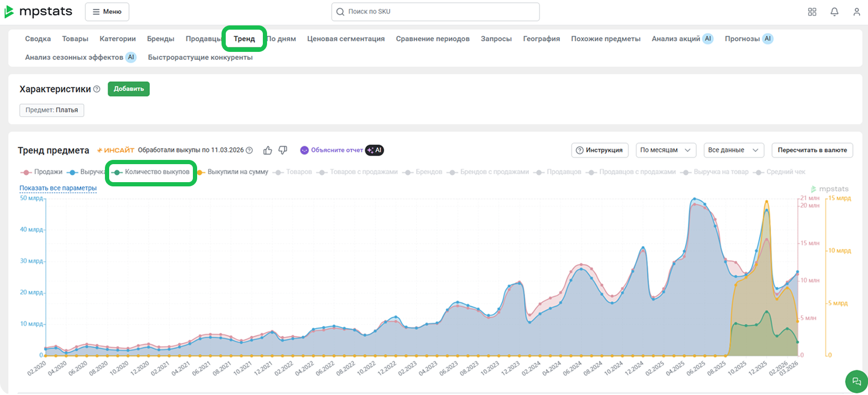Click the thumbs up icon
The width and height of the screenshot is (868, 395).
click(268, 150)
